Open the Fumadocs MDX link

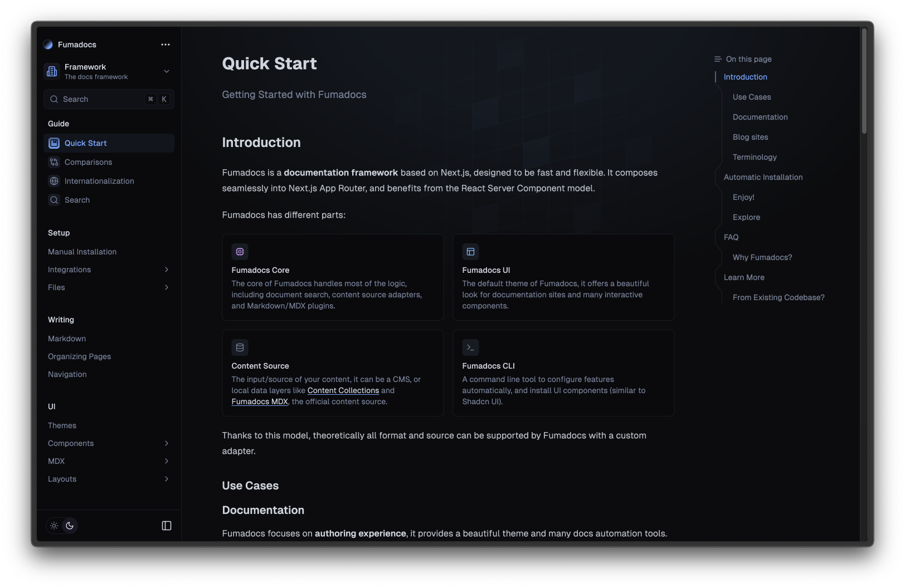[260, 401]
